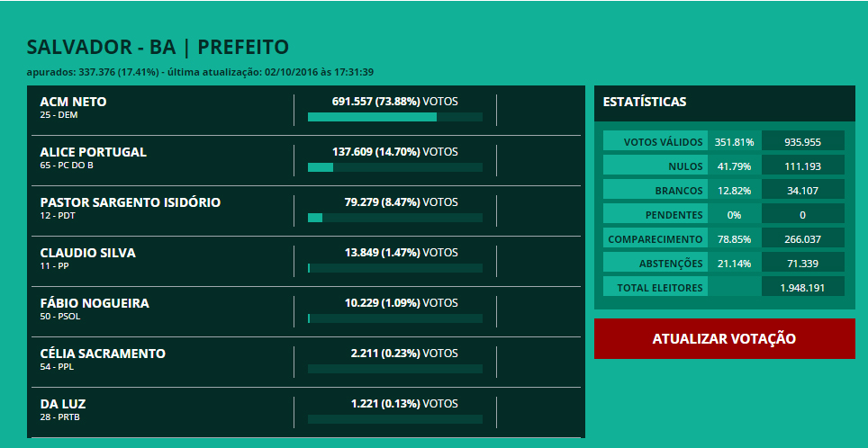868x448 pixels.
Task: Select the ACM NETO candidate row
Action: 74,102
